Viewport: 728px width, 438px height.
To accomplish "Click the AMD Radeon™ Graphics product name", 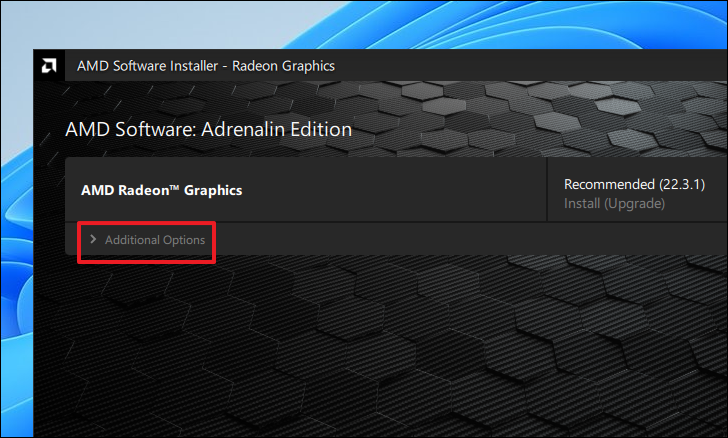I will click(162, 190).
